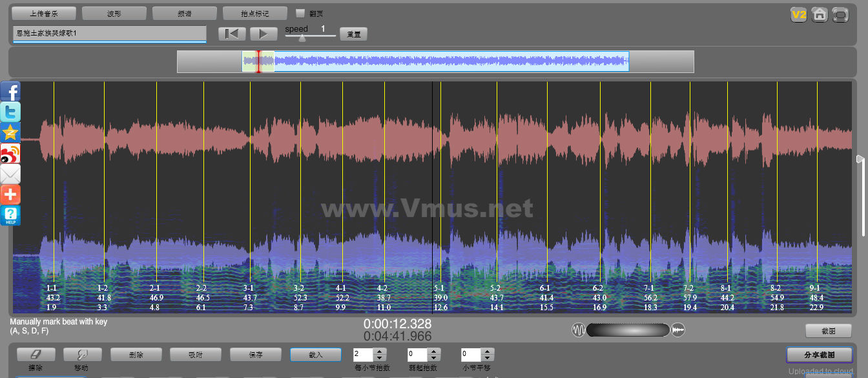The width and height of the screenshot is (868, 378).
Task: Switch to the 频谱 spectrum view
Action: coord(185,13)
